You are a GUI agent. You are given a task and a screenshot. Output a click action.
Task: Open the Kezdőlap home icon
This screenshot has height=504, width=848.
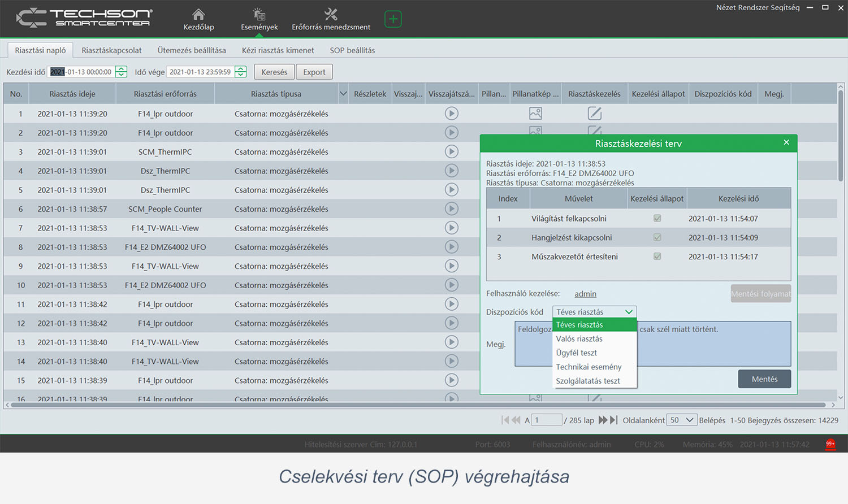198,15
